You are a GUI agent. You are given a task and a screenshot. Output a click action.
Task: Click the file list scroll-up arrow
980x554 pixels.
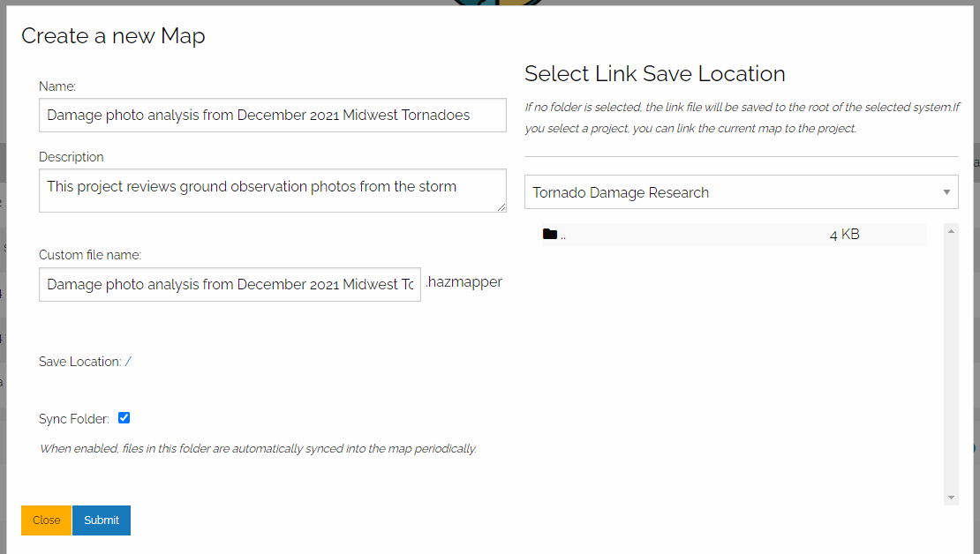pos(951,231)
